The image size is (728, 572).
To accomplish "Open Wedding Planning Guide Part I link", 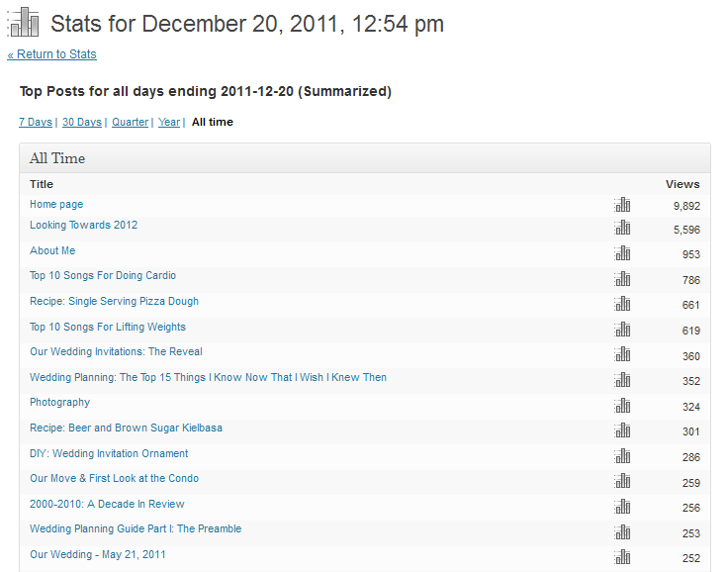I will pos(135,529).
